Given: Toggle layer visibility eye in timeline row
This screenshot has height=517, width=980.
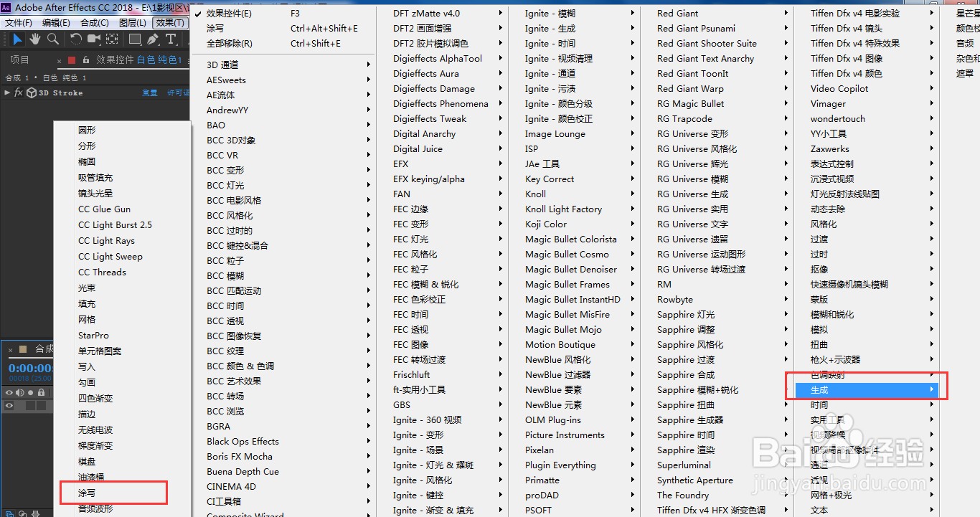Looking at the screenshot, I should pos(9,405).
